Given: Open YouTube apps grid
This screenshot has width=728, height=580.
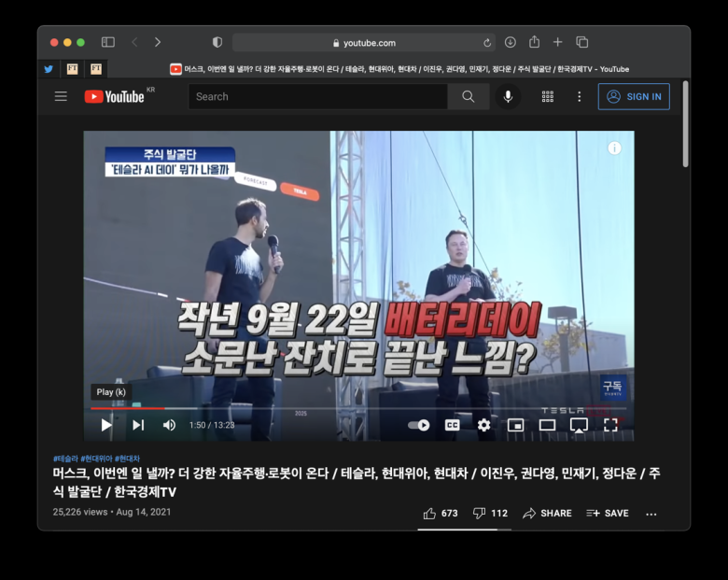Looking at the screenshot, I should [548, 97].
